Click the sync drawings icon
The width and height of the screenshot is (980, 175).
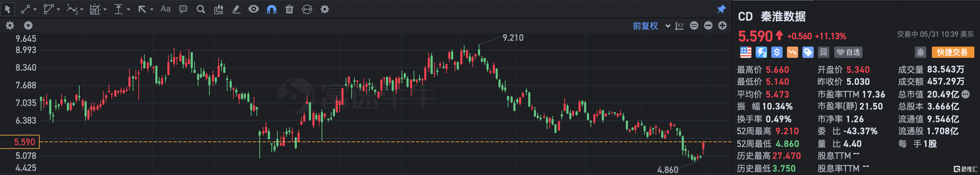pyautogui.click(x=307, y=10)
